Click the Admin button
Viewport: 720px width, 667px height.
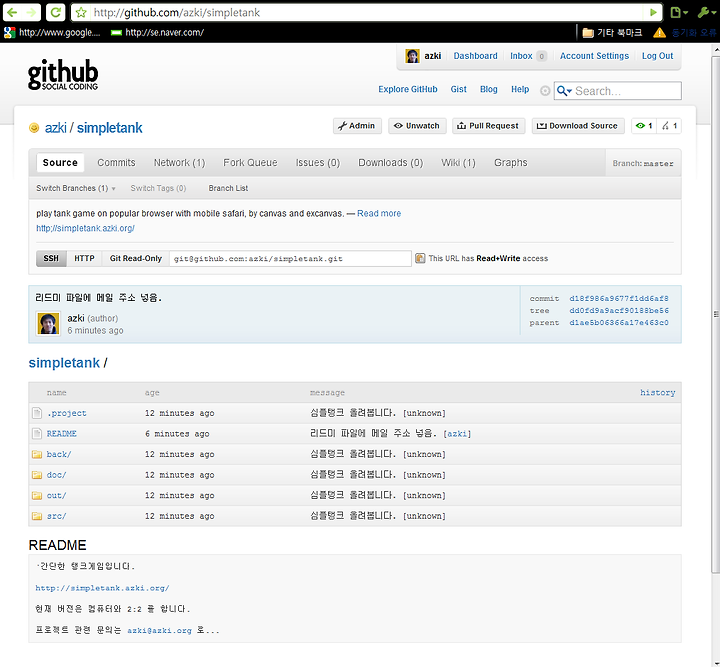(357, 126)
